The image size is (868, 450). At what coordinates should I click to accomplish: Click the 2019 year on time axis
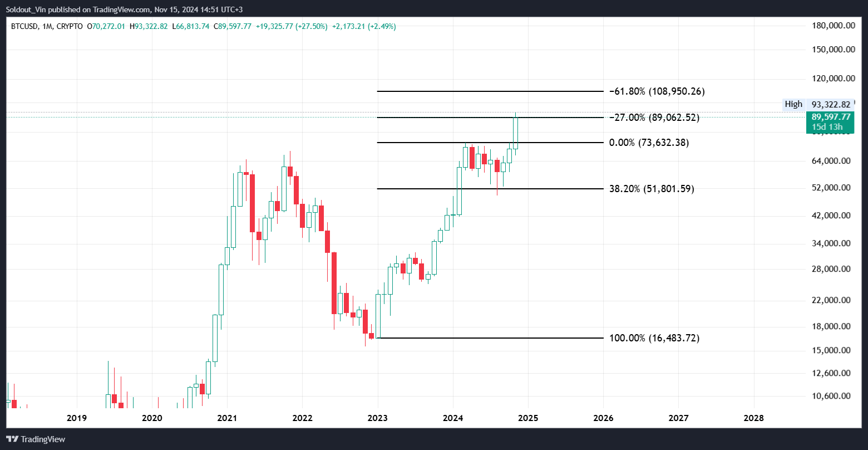point(77,418)
